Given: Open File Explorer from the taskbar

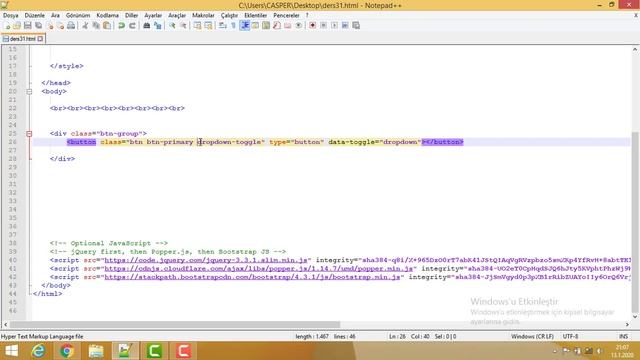Looking at the screenshot, I should click(96, 351).
